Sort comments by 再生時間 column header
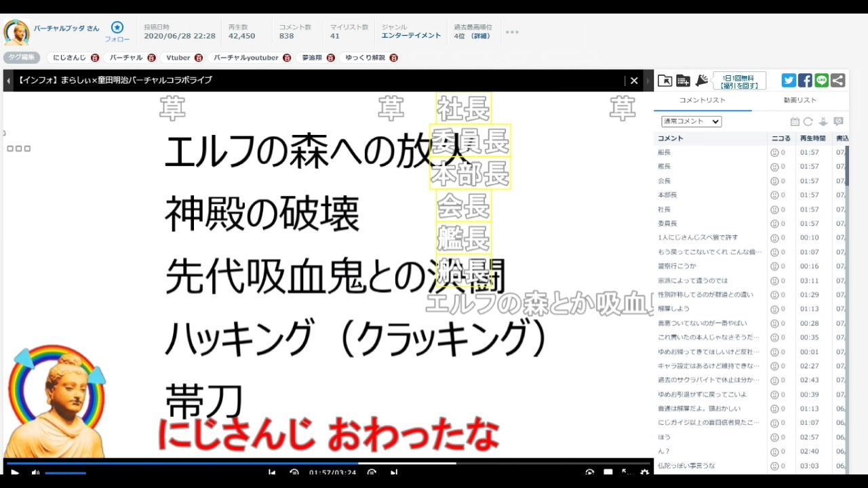Image resolution: width=868 pixels, height=488 pixels. tap(812, 138)
